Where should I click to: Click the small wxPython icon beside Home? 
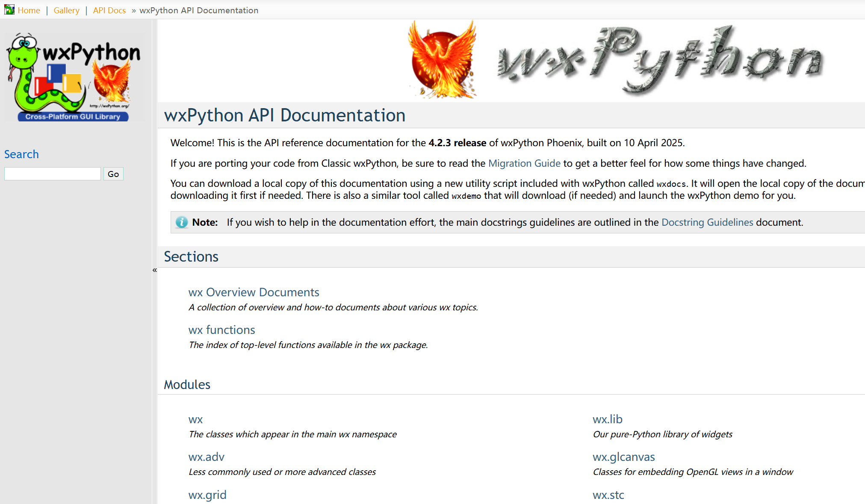point(9,9)
